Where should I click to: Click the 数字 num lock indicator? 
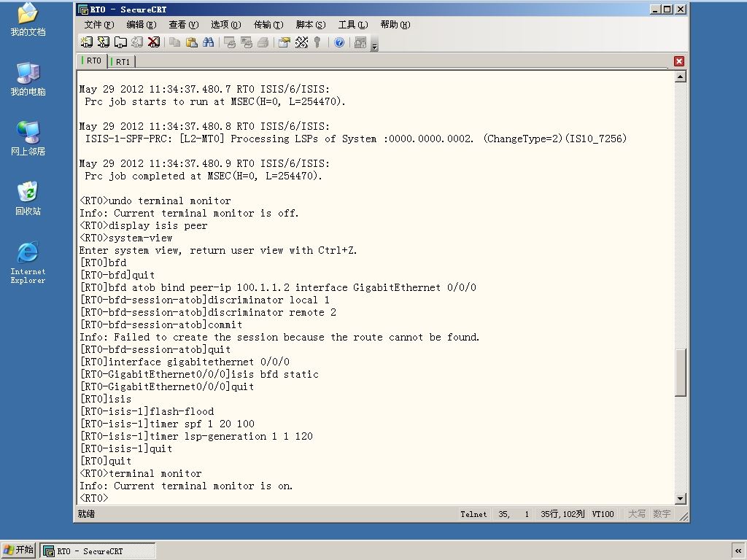(x=662, y=514)
